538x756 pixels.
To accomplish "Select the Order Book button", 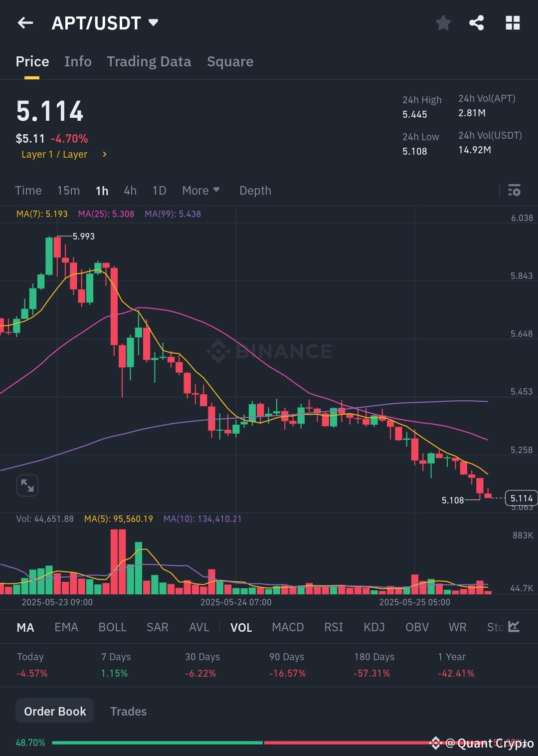I will coord(54,711).
